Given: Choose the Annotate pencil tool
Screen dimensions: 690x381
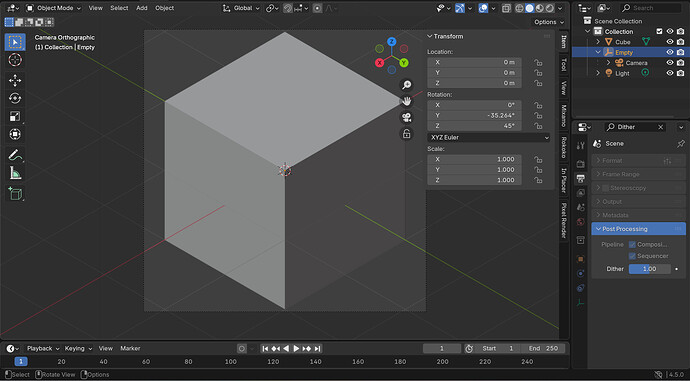Looking at the screenshot, I should point(15,155).
